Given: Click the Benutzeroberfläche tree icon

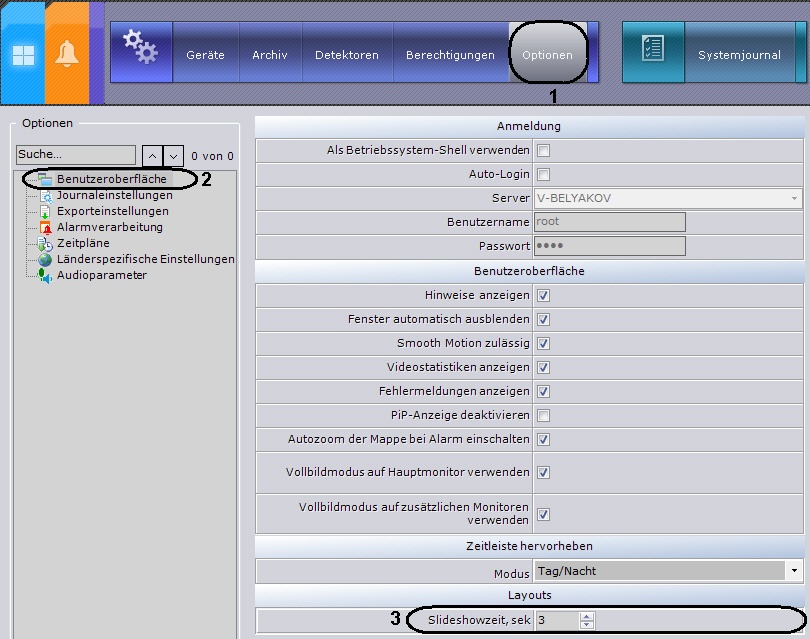Looking at the screenshot, I should [45, 179].
